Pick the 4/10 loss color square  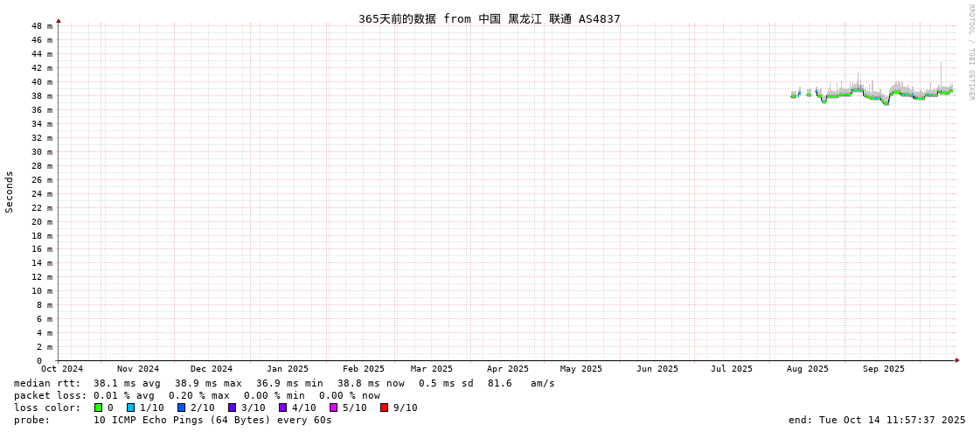282,408
